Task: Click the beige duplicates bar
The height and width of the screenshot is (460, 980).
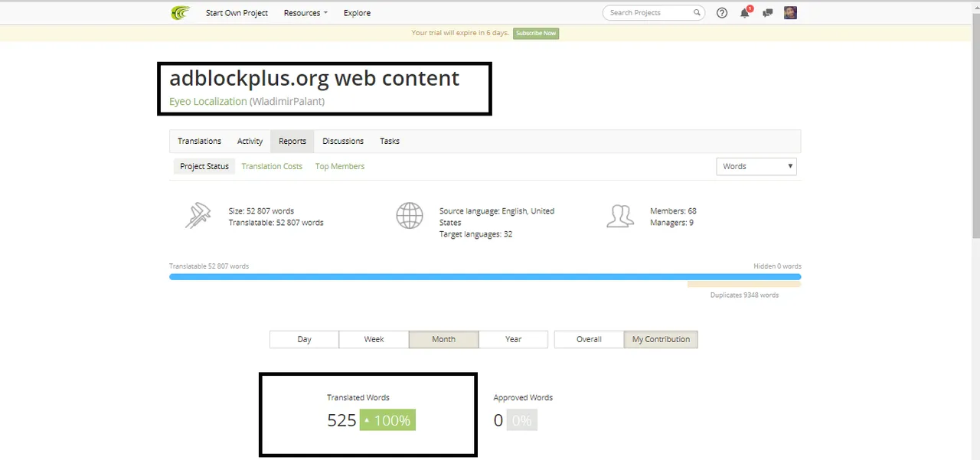Action: 744,284
